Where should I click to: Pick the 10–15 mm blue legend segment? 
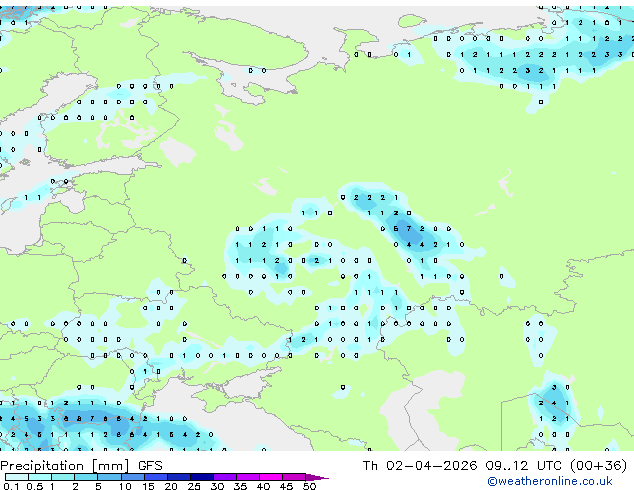[132, 477]
